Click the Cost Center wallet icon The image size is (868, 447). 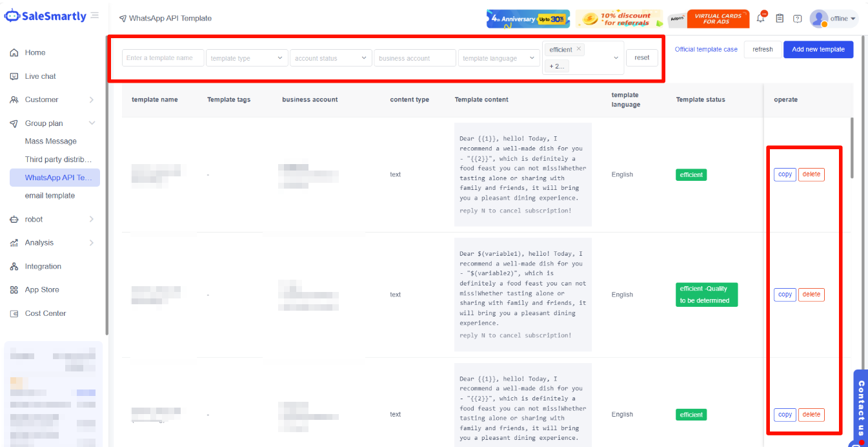tap(14, 314)
